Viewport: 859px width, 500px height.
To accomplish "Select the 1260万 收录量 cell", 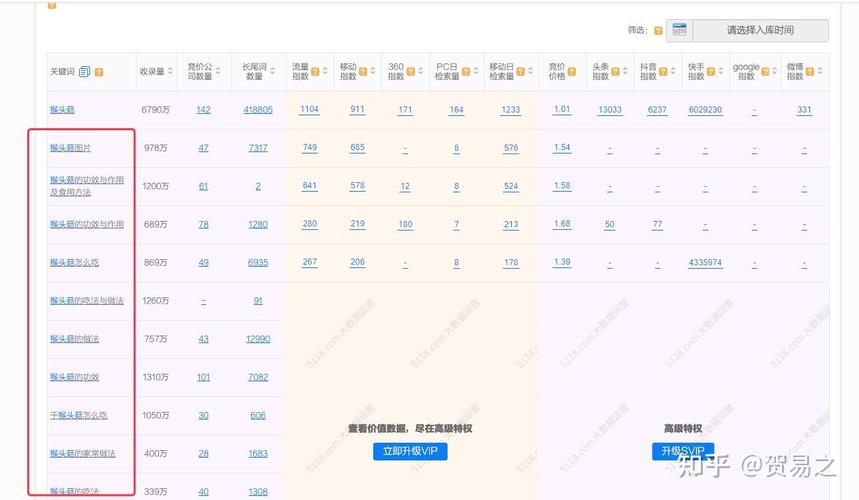I will 156,301.
